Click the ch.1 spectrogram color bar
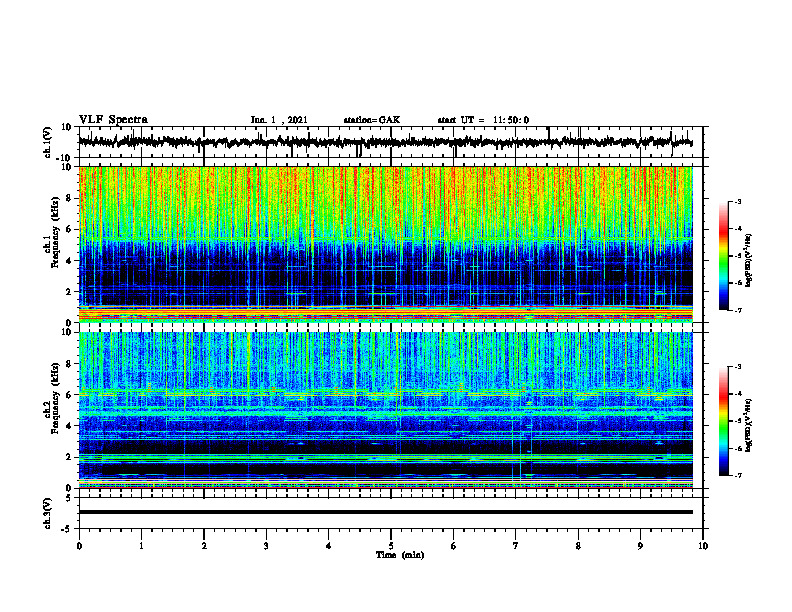 click(x=723, y=256)
